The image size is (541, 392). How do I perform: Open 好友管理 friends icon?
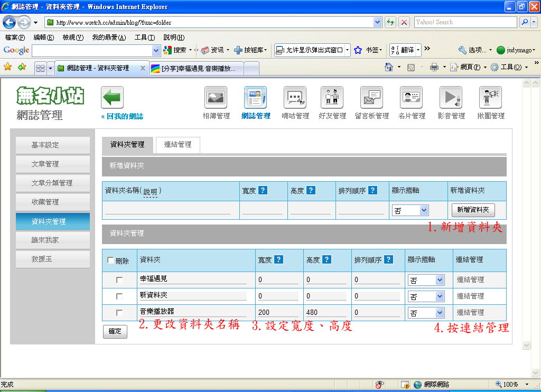[332, 98]
